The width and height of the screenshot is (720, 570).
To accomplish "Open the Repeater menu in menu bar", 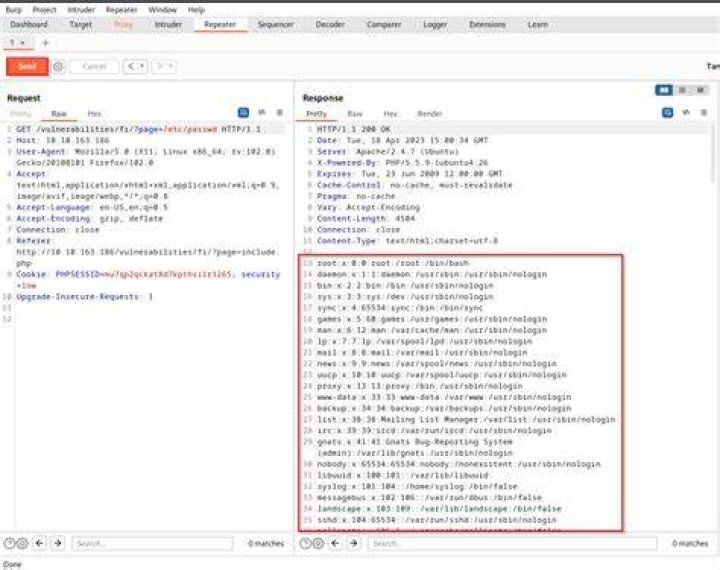I will [x=121, y=10].
